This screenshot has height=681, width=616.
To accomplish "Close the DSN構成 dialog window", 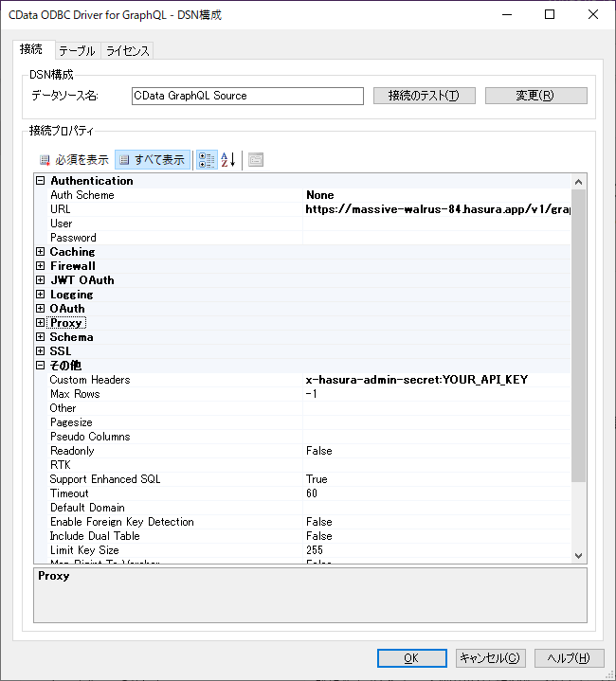I will point(593,14).
